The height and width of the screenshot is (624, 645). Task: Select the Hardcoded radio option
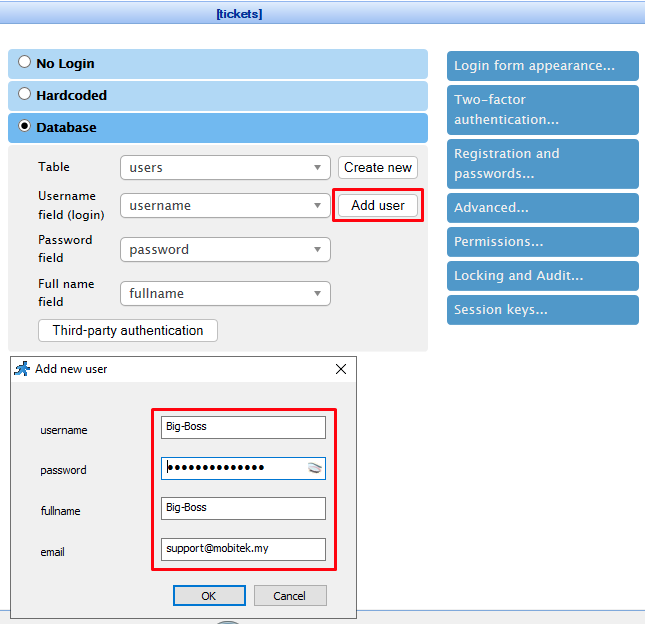pos(25,95)
